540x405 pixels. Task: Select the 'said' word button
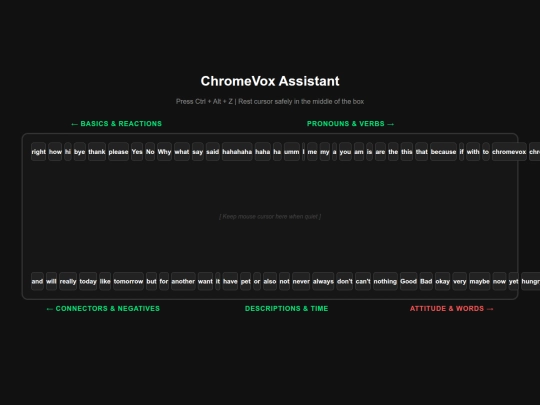pos(212,152)
